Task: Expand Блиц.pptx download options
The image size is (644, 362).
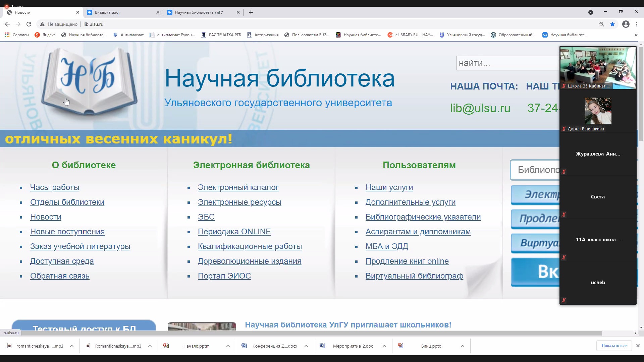Action: (463, 346)
